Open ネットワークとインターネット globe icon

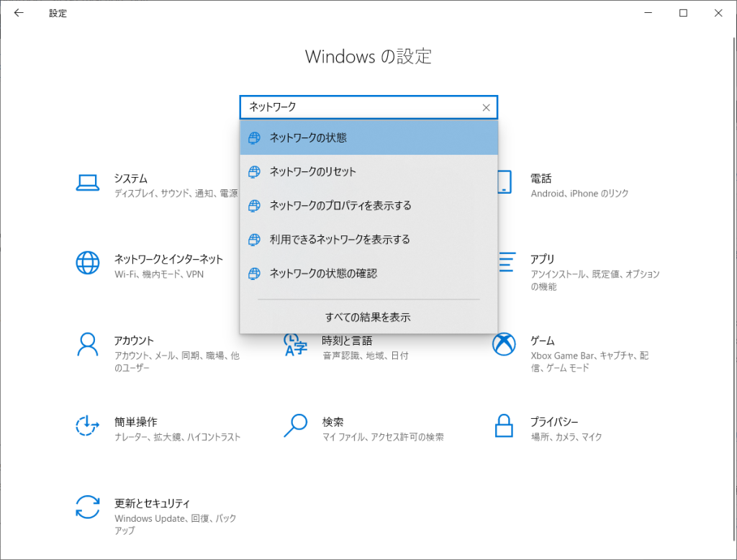87,263
